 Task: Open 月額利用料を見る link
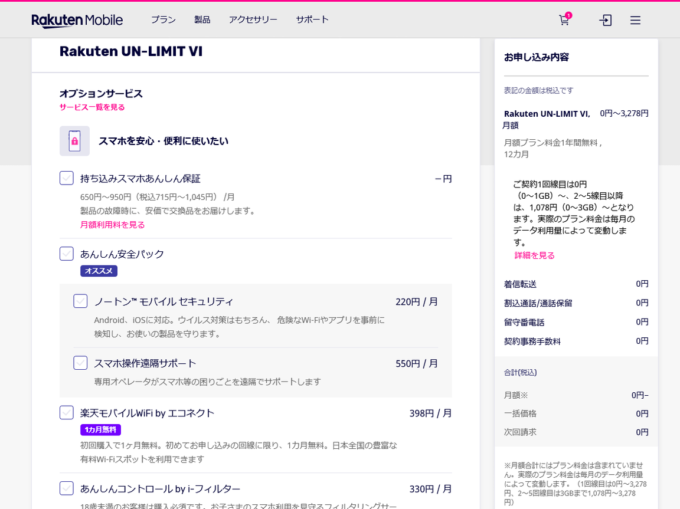tap(112, 225)
